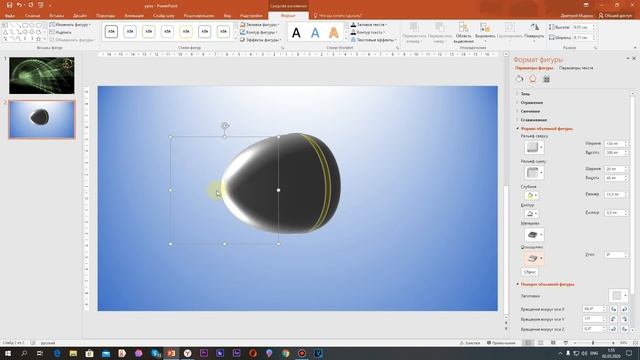Click the 'Что вы хотите сделать' search box
Image resolution: width=640 pixels, height=360 pixels.
338,16
